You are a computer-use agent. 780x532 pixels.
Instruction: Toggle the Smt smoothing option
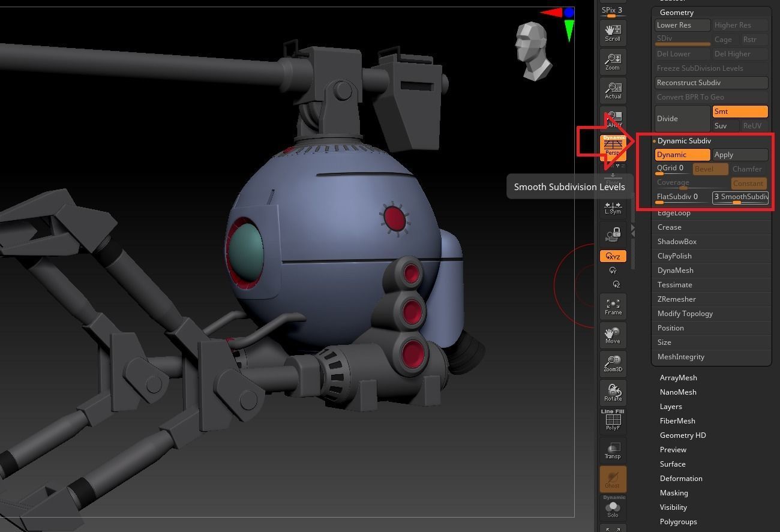click(740, 112)
